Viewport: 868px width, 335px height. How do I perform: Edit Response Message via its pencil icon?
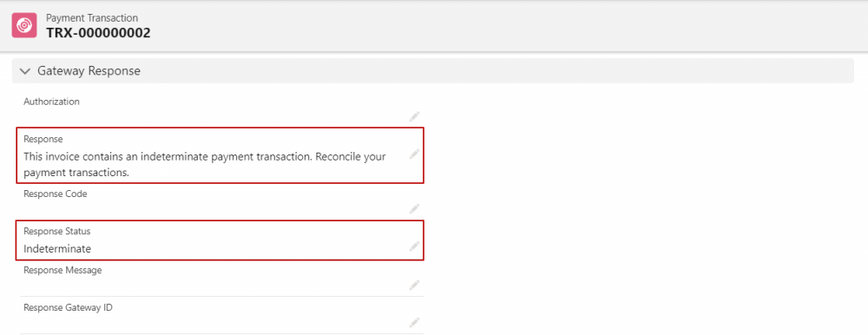click(x=414, y=286)
